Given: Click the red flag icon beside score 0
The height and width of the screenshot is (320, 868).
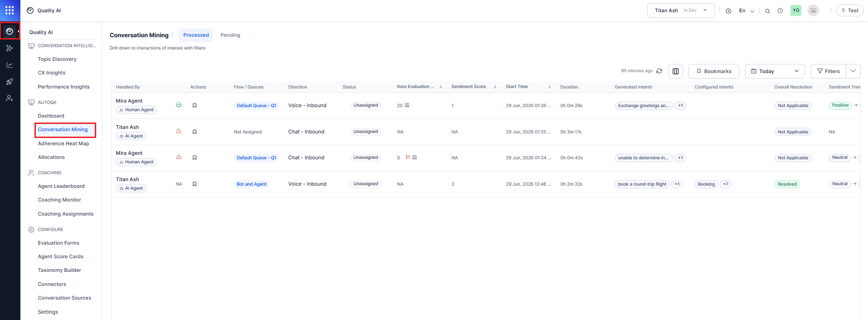Looking at the screenshot, I should coord(408,158).
